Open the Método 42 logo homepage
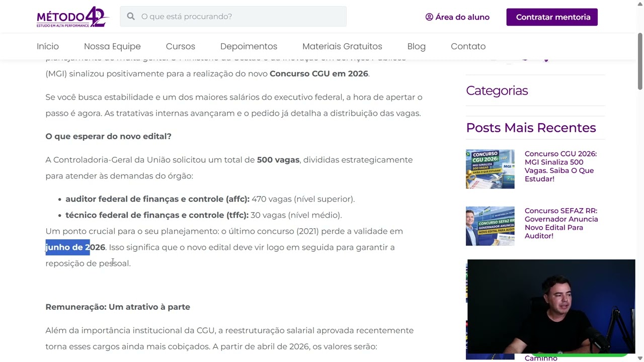The height and width of the screenshot is (362, 644). point(72,17)
